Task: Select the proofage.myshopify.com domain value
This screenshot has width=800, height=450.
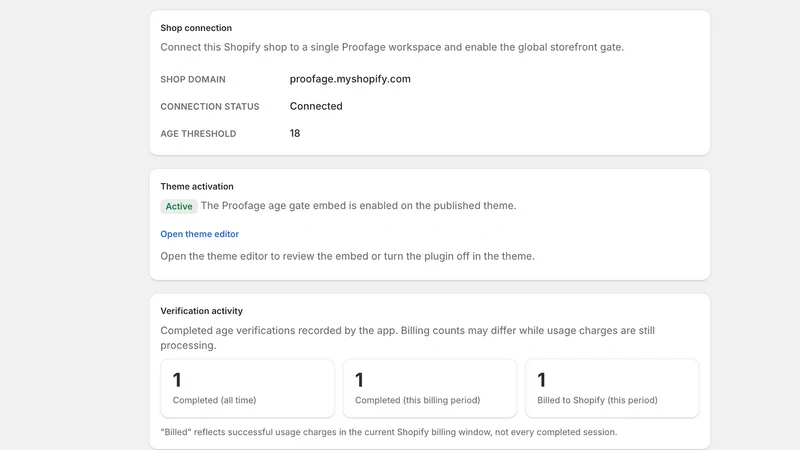Action: pyautogui.click(x=350, y=79)
